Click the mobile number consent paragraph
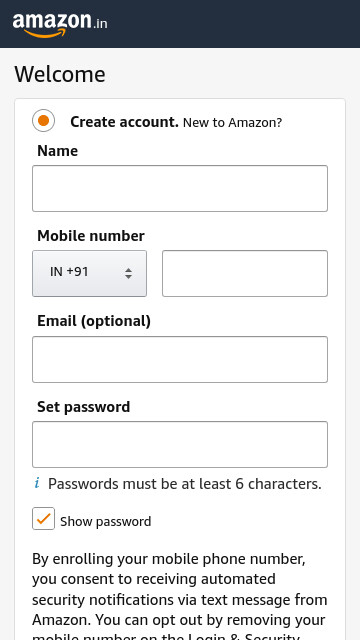 click(180, 596)
